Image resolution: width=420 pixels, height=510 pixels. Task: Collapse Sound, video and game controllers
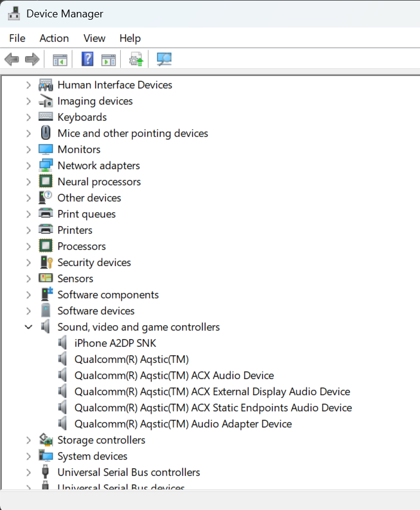28,326
